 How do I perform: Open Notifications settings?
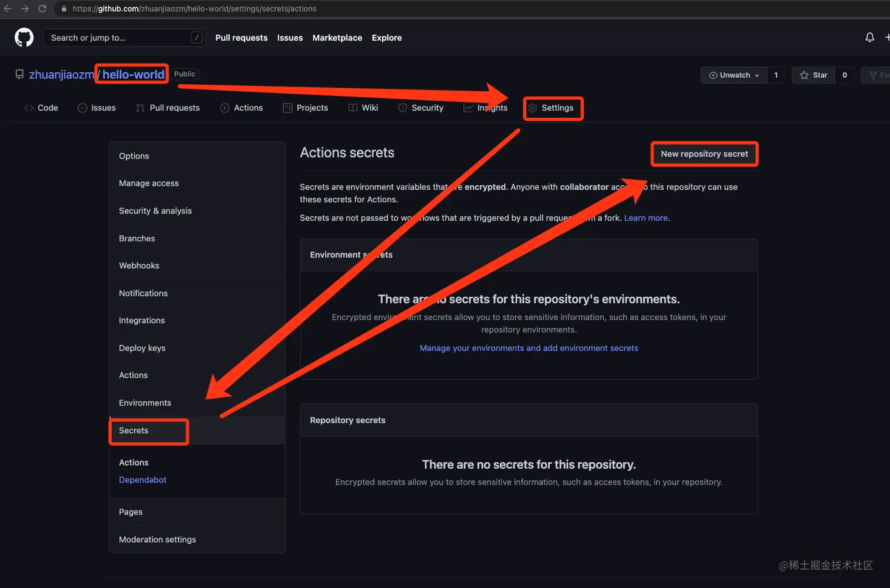point(197,293)
